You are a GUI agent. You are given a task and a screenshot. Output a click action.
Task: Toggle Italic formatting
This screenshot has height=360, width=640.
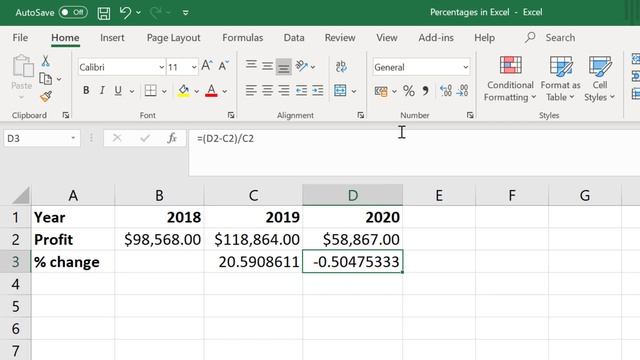(x=102, y=90)
